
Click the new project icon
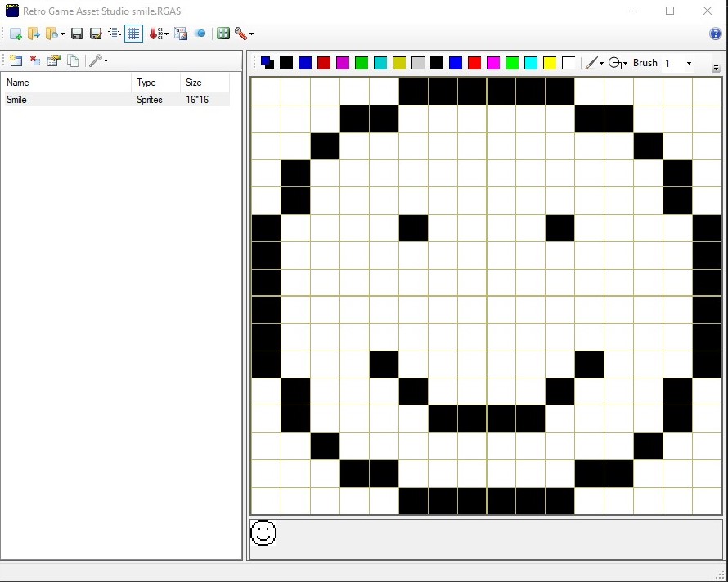[16, 34]
